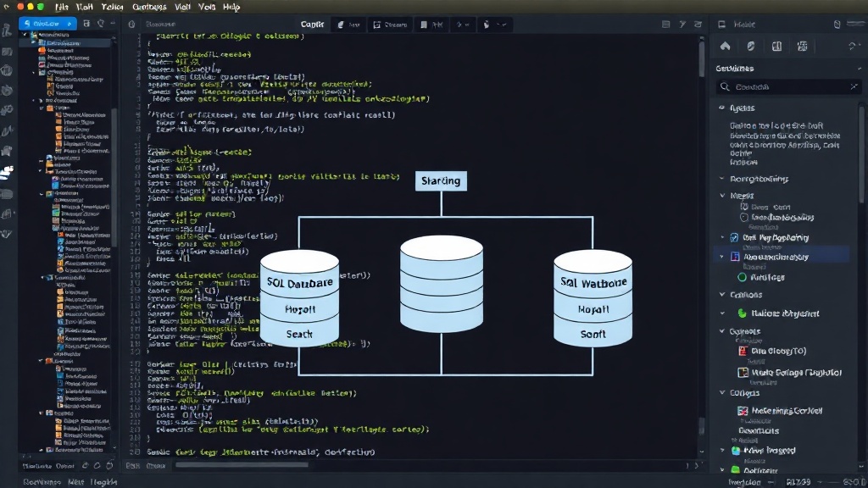Image resolution: width=868 pixels, height=488 pixels.
Task: Select the green circle radio option
Action: coord(743,277)
